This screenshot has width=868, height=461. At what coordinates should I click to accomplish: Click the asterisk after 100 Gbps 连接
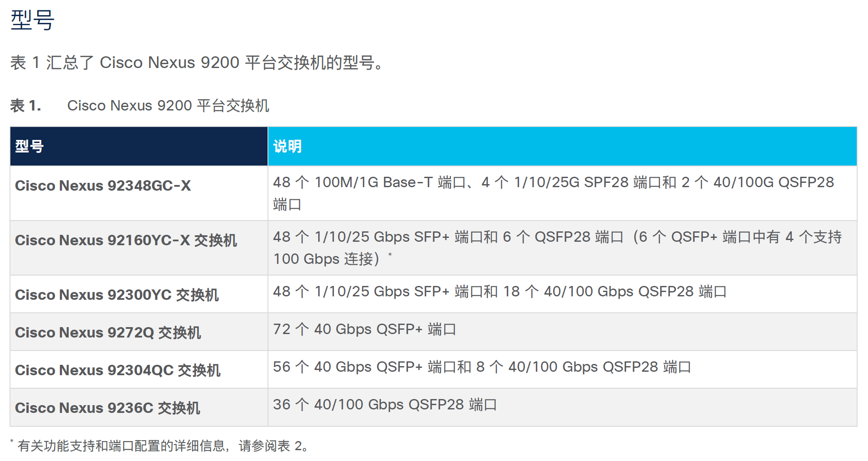tap(390, 254)
